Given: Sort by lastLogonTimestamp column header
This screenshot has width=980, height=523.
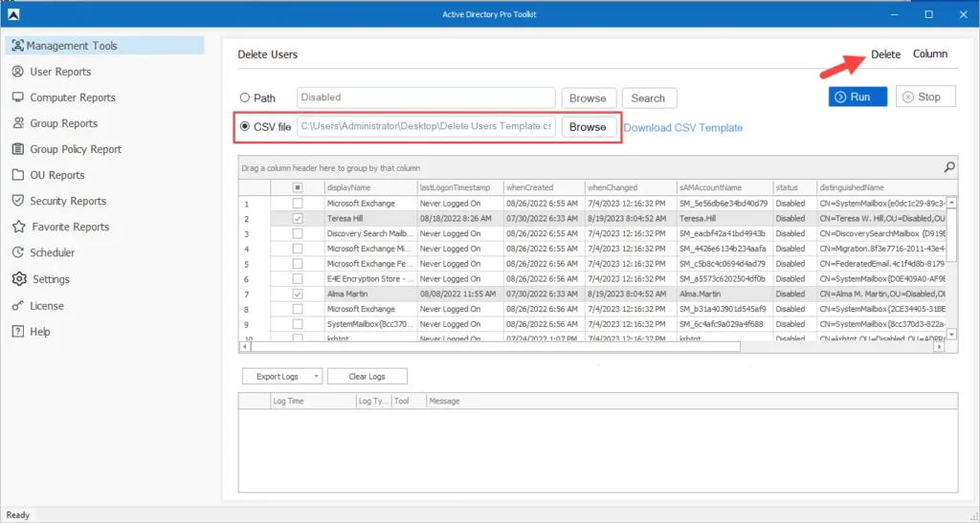Looking at the screenshot, I should tap(460, 187).
